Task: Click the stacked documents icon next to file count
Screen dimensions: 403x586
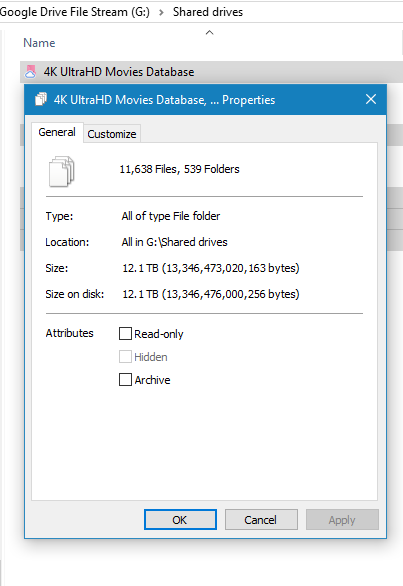Action: click(61, 171)
